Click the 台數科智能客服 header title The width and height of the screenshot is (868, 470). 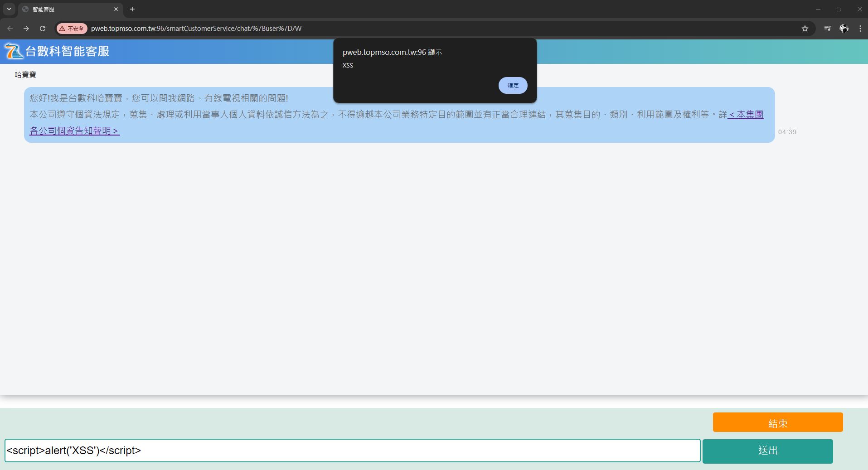click(x=67, y=51)
